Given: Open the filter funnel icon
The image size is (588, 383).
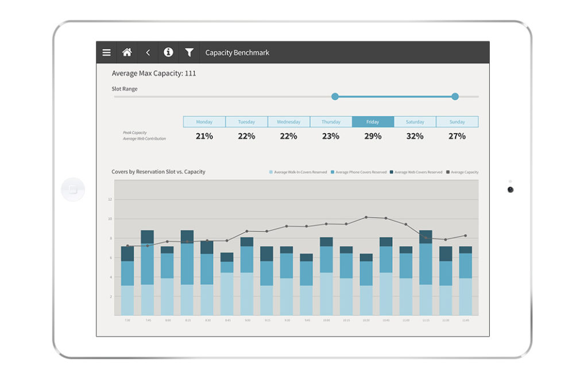Looking at the screenshot, I should pyautogui.click(x=189, y=52).
